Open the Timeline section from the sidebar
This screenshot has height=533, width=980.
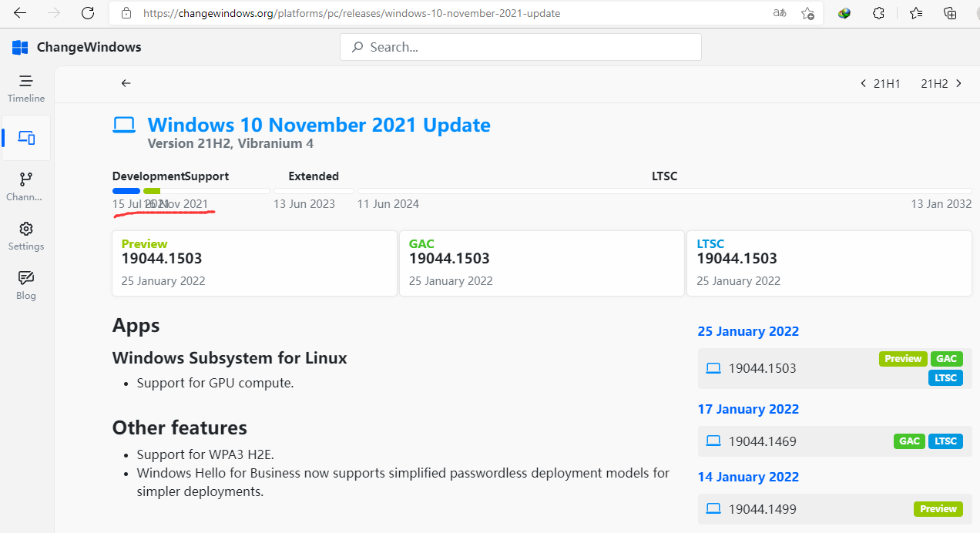(25, 89)
